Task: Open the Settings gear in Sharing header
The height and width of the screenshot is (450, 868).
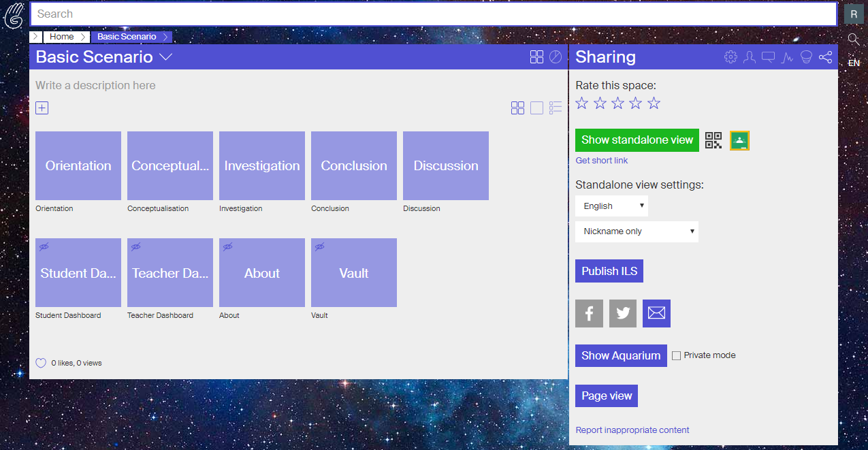Action: click(730, 57)
